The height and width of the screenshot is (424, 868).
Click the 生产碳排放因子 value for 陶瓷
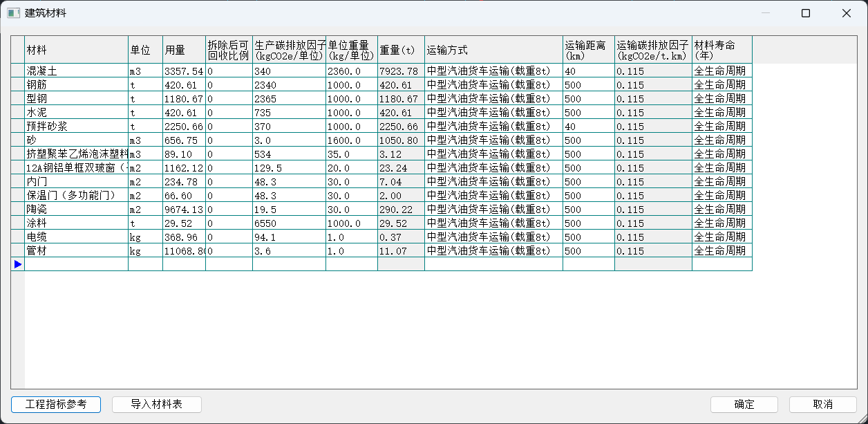tap(289, 210)
